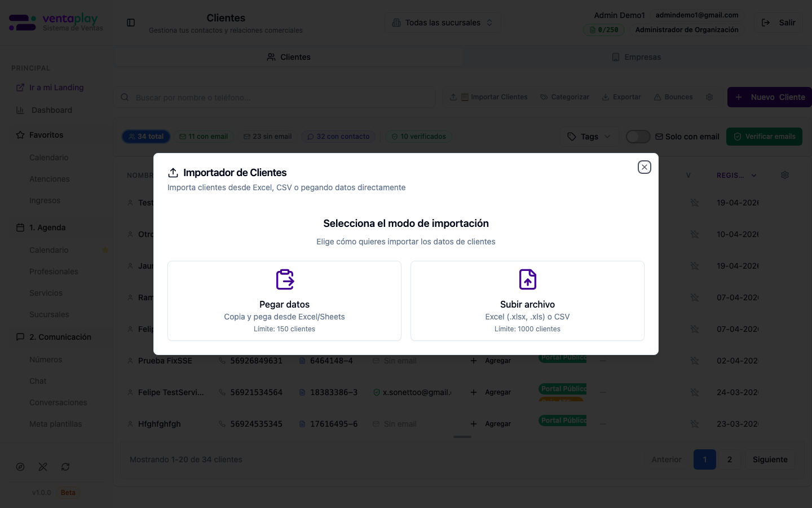812x508 pixels.
Task: Switch to the Empresas tab
Action: point(637,57)
